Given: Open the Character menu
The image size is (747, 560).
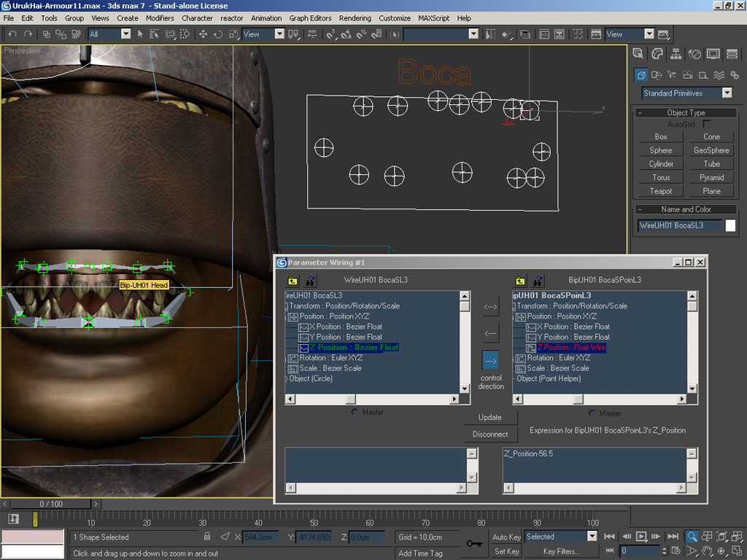Looking at the screenshot, I should click(x=197, y=18).
